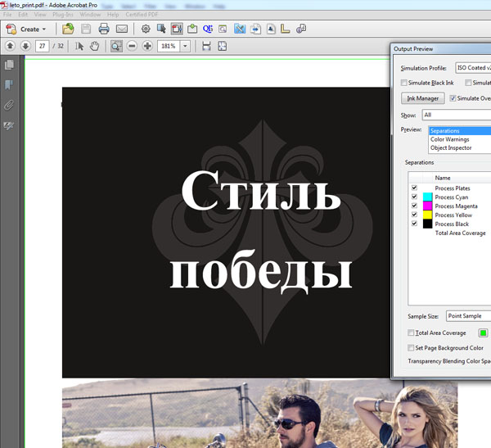Go to previous page with up arrow
The image size is (491, 448).
10,46
